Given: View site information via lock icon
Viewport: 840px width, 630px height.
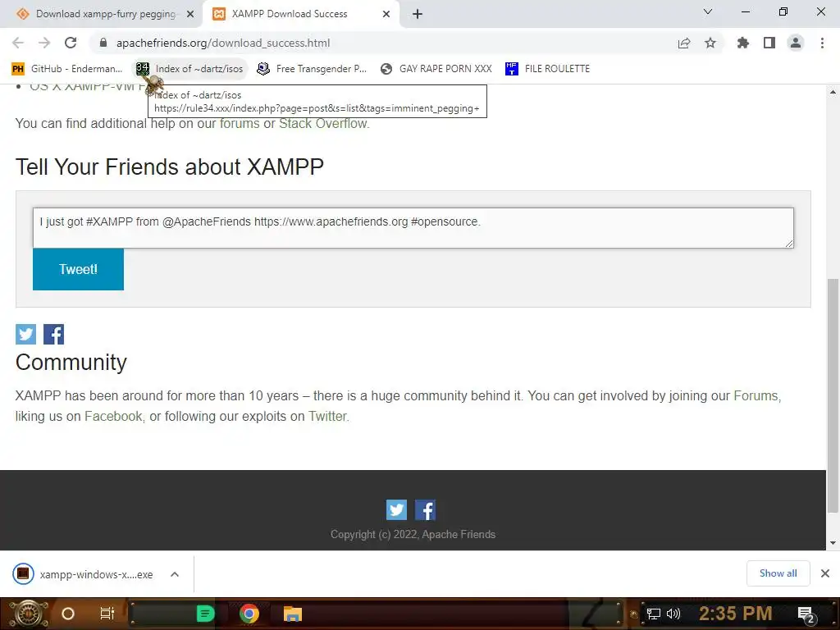Looking at the screenshot, I should click(103, 43).
